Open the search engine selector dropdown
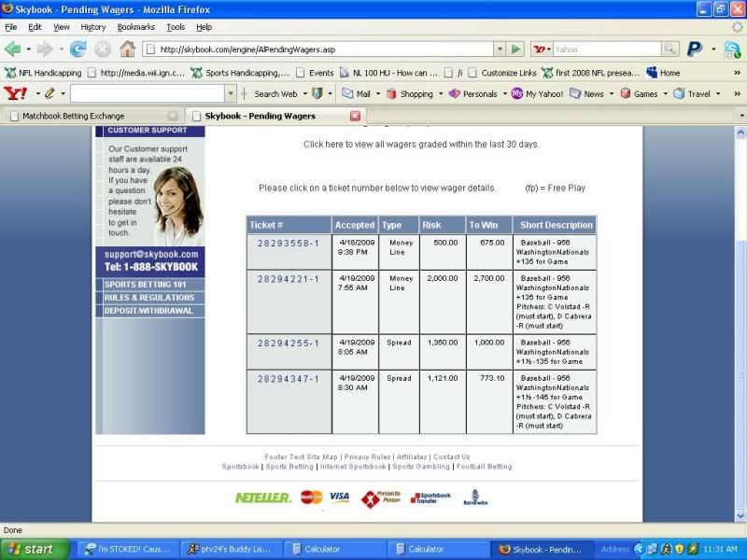Screen dimensions: 747x560 [x=543, y=49]
